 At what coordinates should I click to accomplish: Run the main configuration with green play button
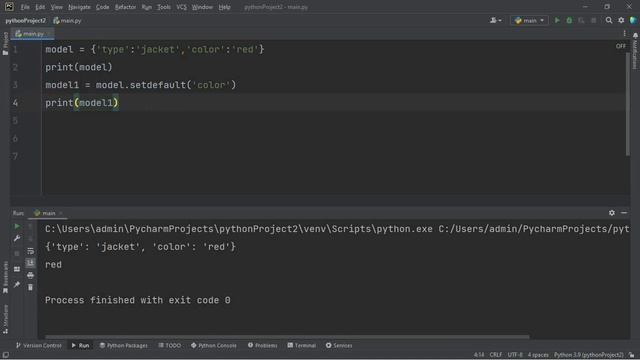coord(557,20)
